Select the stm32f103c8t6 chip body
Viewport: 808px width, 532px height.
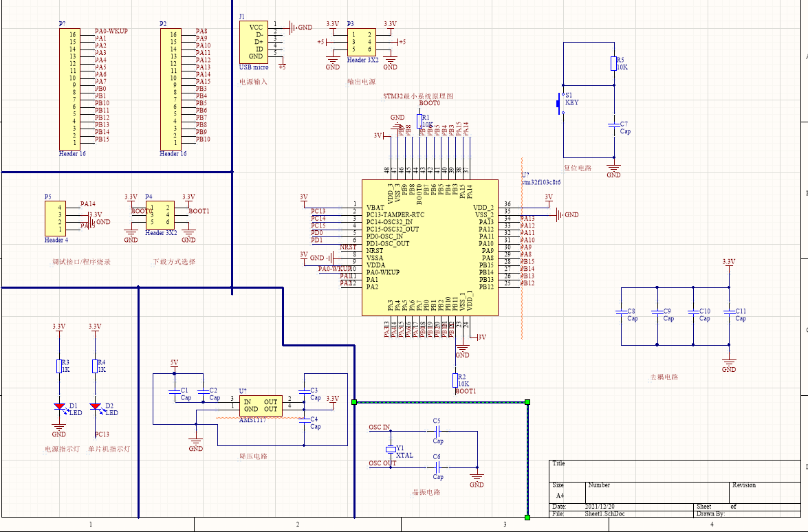pyautogui.click(x=430, y=247)
